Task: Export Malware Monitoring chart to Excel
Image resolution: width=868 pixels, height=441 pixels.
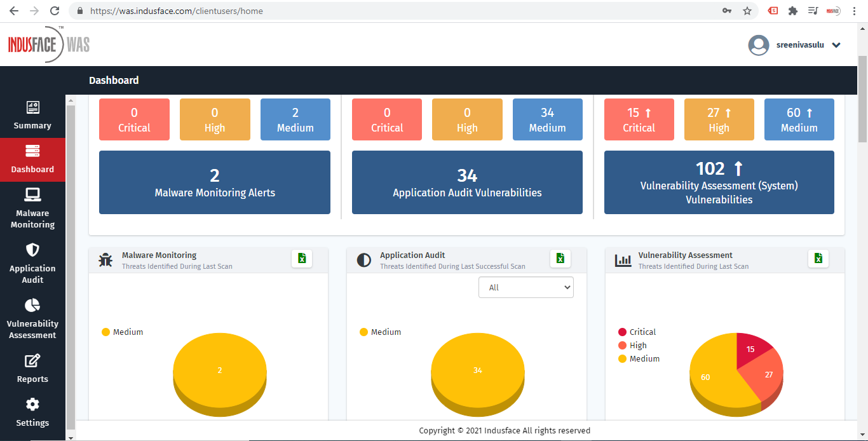Action: tap(302, 259)
